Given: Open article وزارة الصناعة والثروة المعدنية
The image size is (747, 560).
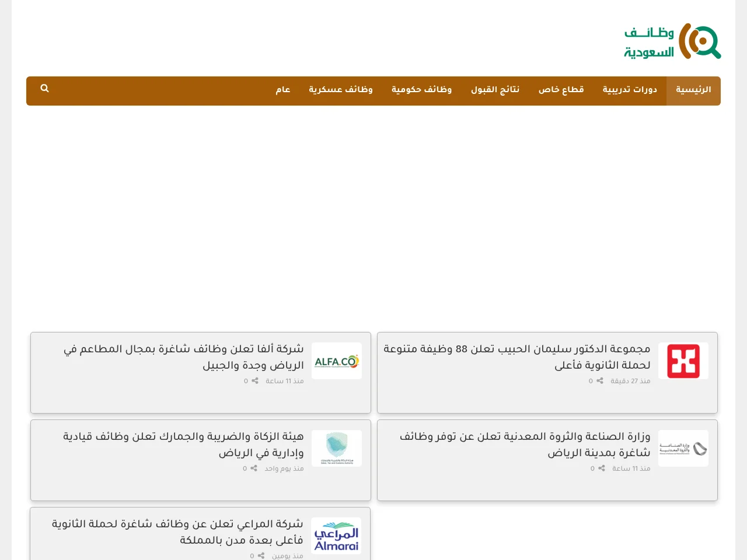Looking at the screenshot, I should (x=525, y=444).
